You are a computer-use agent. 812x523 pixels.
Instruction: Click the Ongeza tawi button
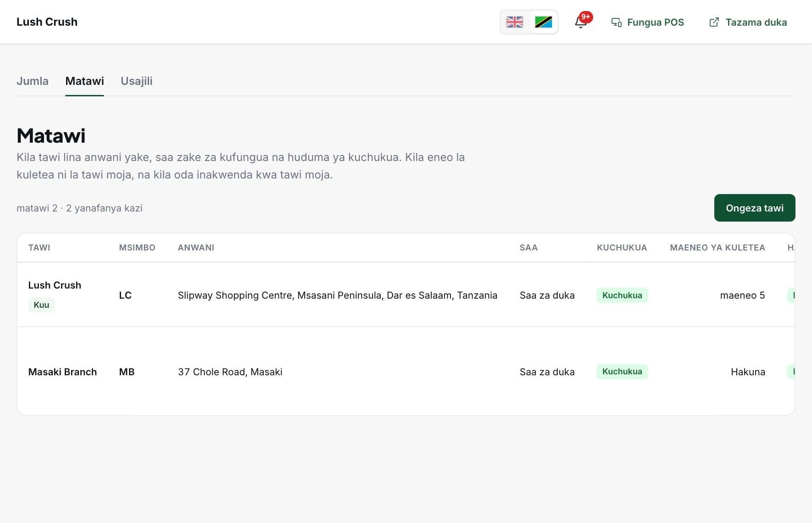coord(755,208)
